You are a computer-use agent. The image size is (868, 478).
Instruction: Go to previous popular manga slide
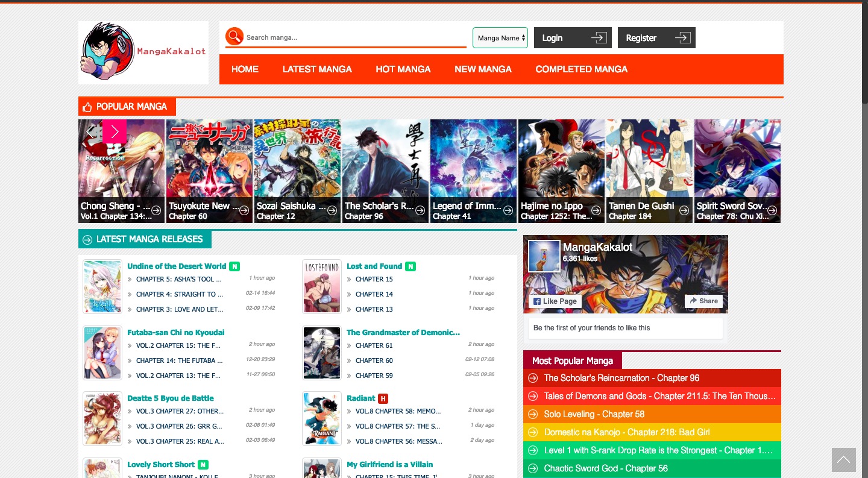90,131
